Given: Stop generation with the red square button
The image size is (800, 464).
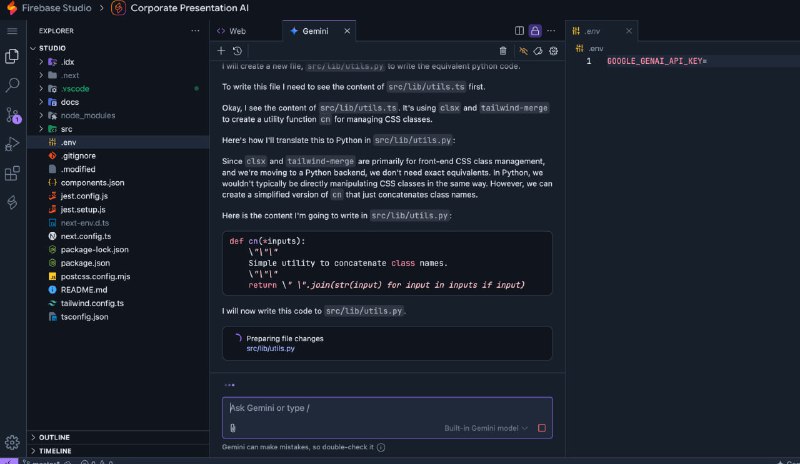Looking at the screenshot, I should [x=542, y=428].
